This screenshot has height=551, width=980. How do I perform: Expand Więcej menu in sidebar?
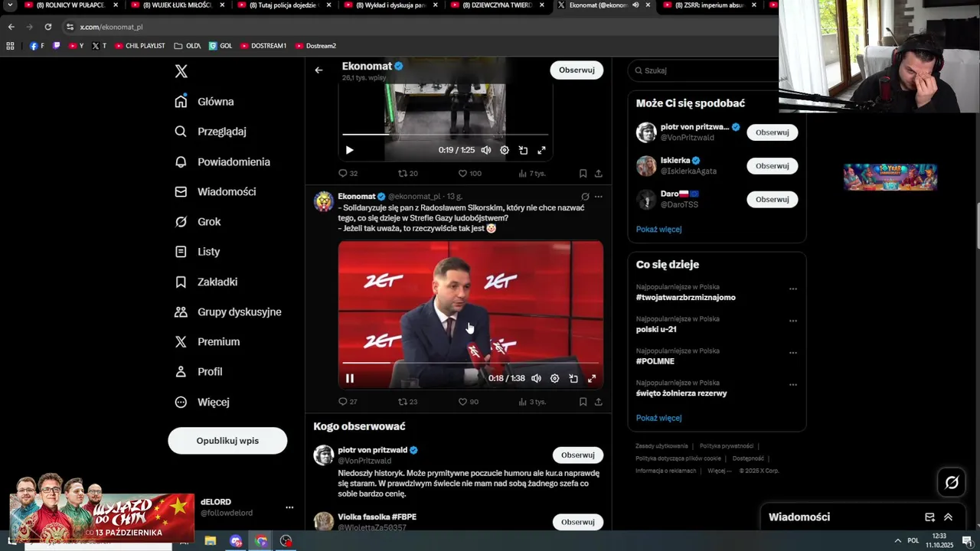pos(202,402)
